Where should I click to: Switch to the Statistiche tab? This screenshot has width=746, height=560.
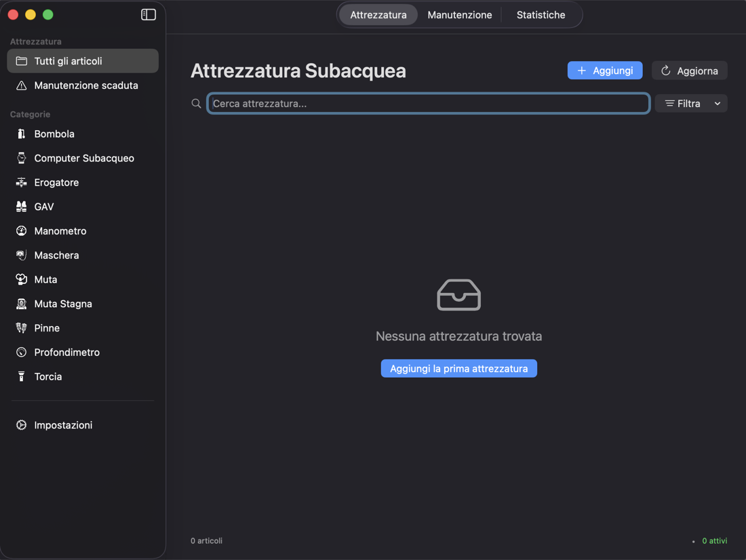(541, 15)
